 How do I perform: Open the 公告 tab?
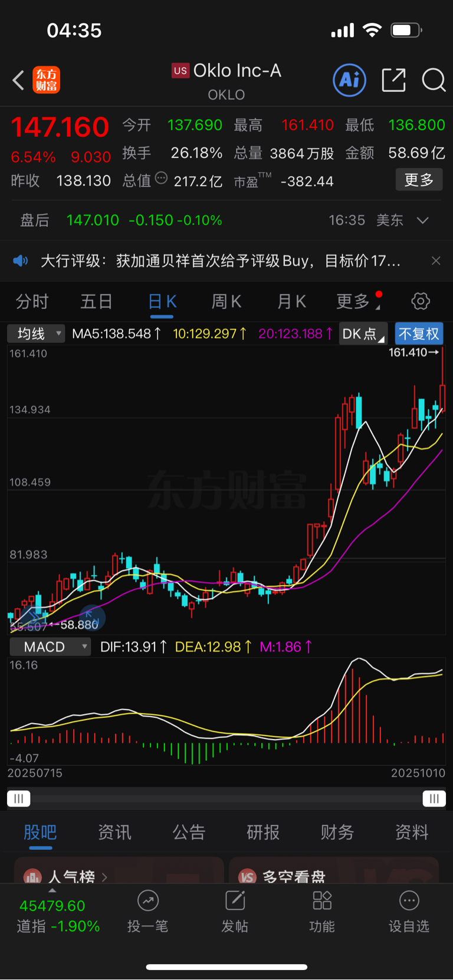coord(189,832)
